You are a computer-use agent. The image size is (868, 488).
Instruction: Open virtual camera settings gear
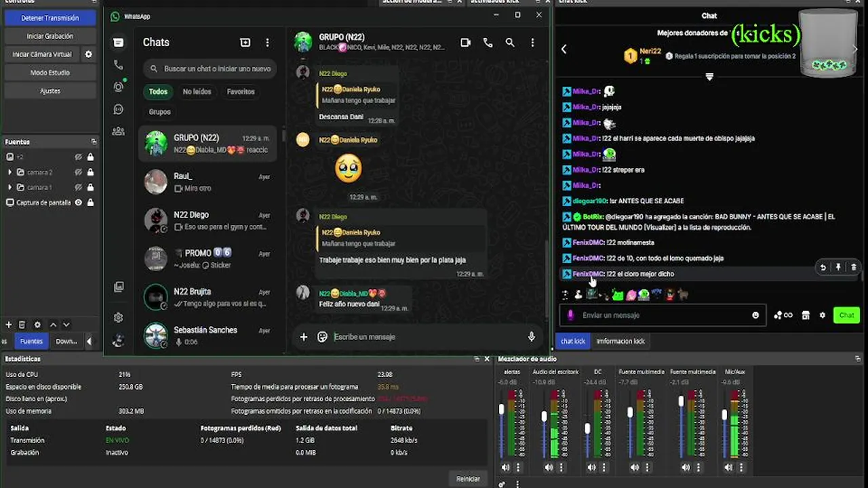(88, 54)
